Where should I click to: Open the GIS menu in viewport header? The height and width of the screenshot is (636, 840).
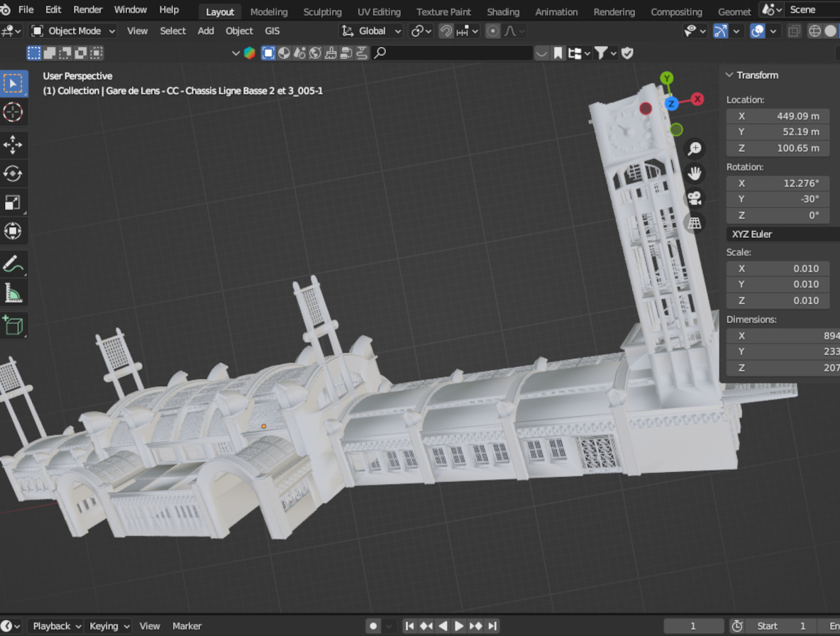coord(272,31)
